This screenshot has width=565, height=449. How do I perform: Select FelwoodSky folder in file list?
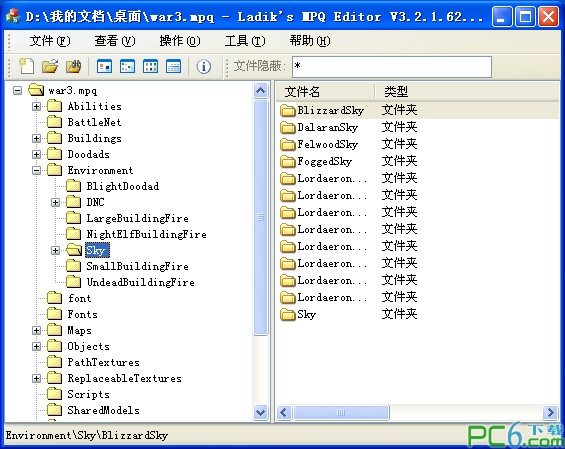point(328,144)
